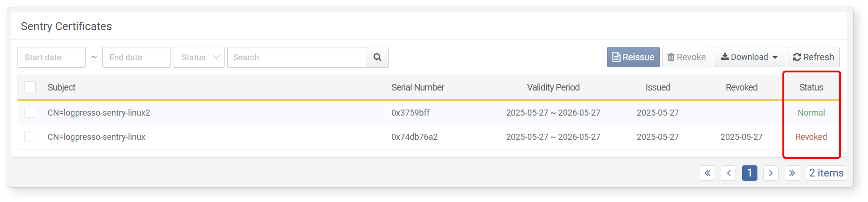The image size is (868, 202).
Task: Revoke the selected certificate
Action: 686,57
